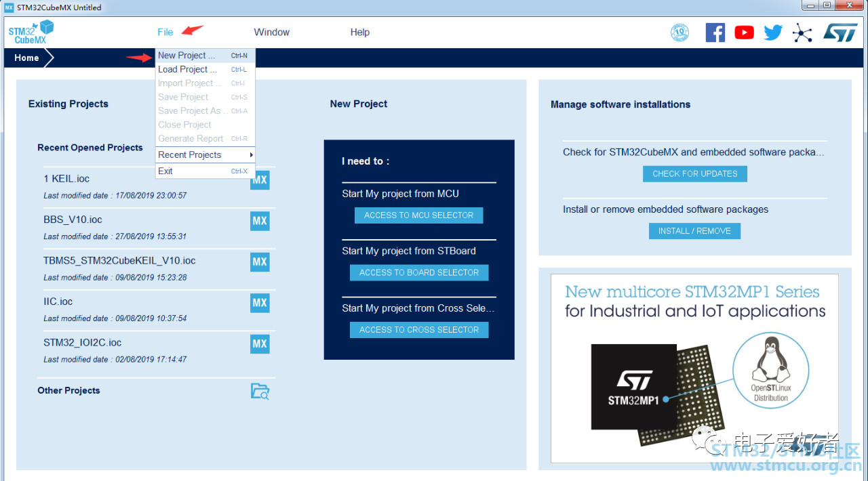Click ACCESS TO BOARD SELECTOR button
Viewport: 868px width, 481px height.
(x=419, y=272)
